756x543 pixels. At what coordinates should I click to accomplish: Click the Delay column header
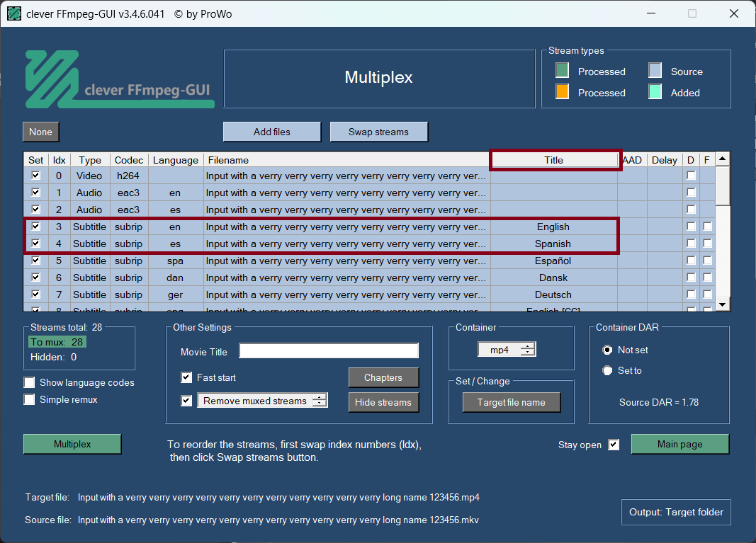click(665, 160)
